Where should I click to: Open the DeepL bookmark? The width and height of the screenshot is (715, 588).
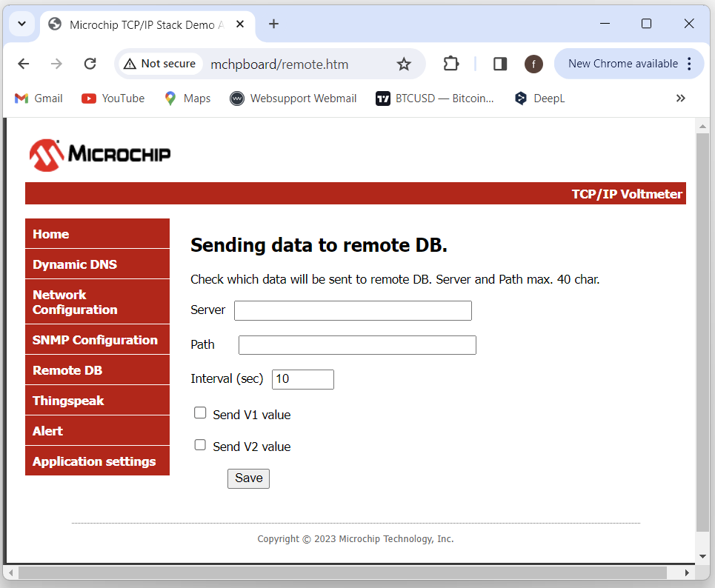click(x=539, y=98)
